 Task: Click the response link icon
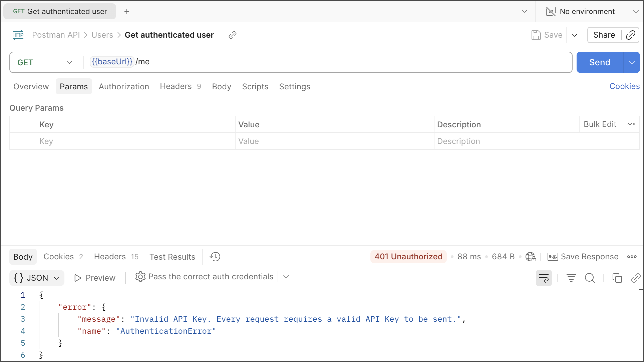click(x=636, y=278)
